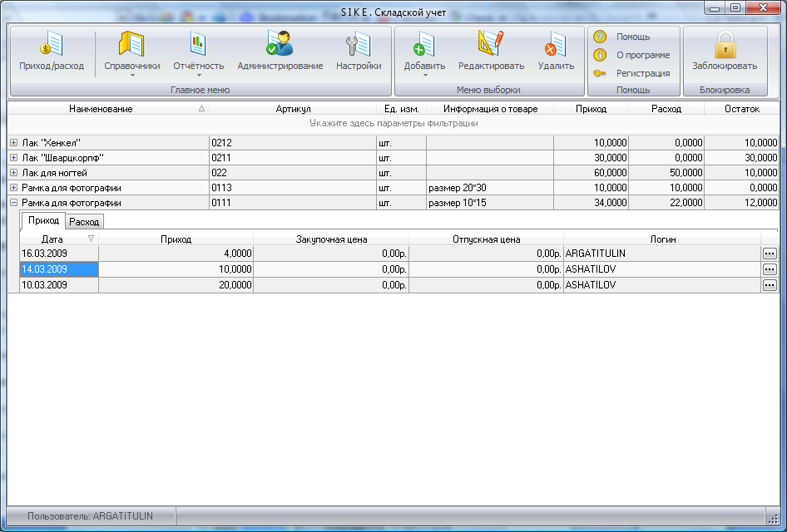Click the filter parameters row
787x532 pixels.
(x=393, y=123)
